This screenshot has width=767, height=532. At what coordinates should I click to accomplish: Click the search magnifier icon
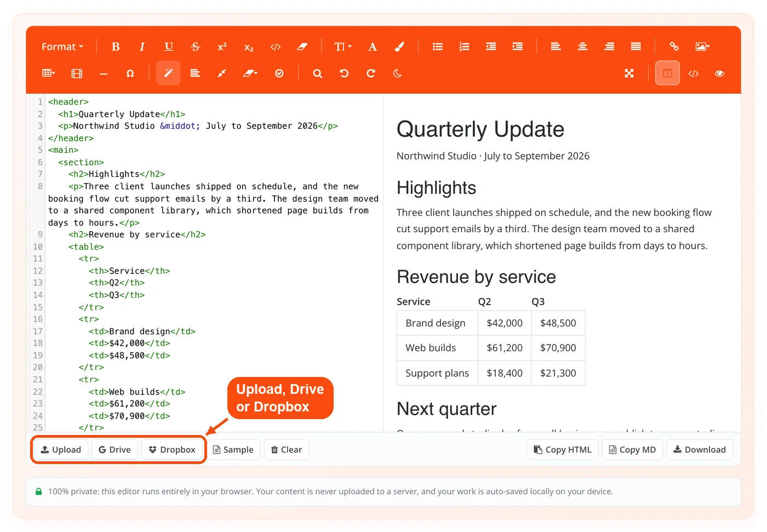[x=317, y=73]
